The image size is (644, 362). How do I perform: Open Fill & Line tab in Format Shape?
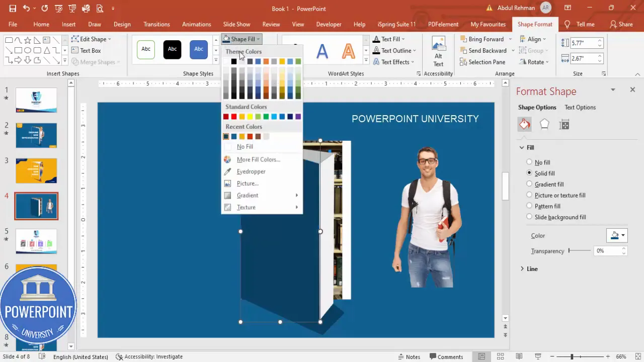524,125
